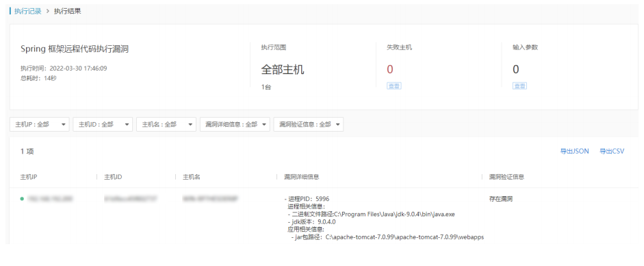Click the 全部主机 scope value
This screenshot has width=644, height=266.
coord(283,69)
